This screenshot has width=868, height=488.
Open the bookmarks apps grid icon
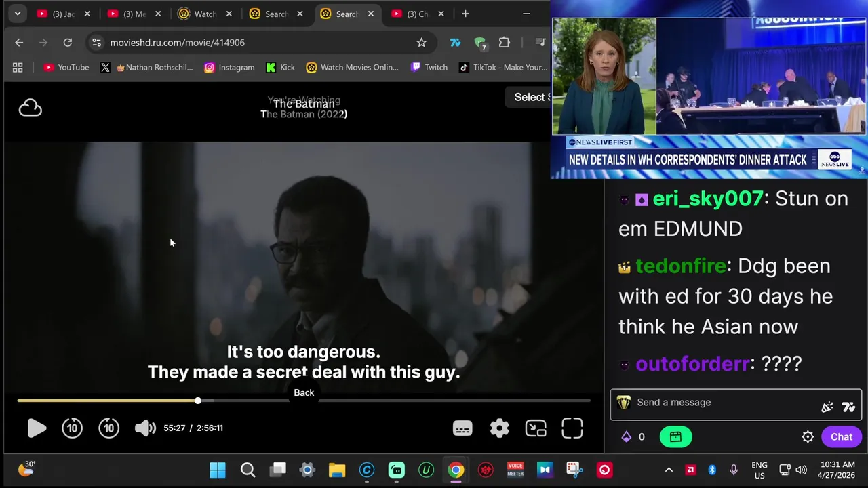click(18, 67)
